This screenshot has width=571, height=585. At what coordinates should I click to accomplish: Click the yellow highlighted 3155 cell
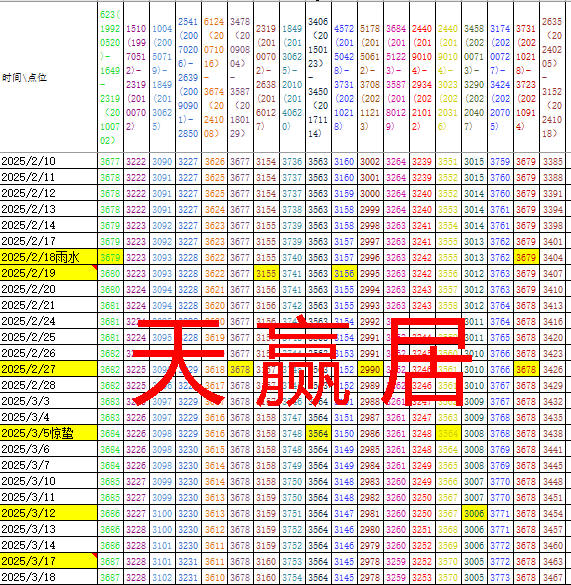(266, 273)
